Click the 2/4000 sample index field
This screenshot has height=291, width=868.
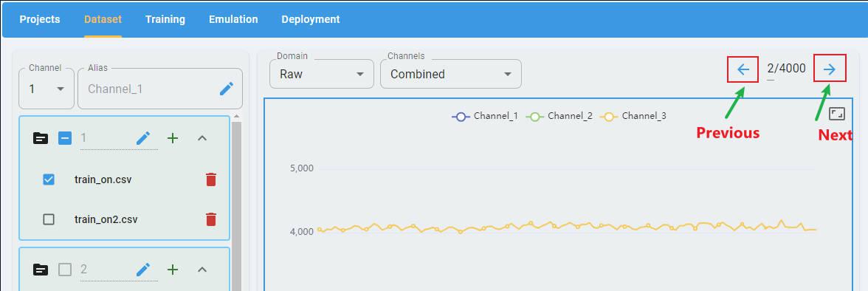pyautogui.click(x=786, y=69)
